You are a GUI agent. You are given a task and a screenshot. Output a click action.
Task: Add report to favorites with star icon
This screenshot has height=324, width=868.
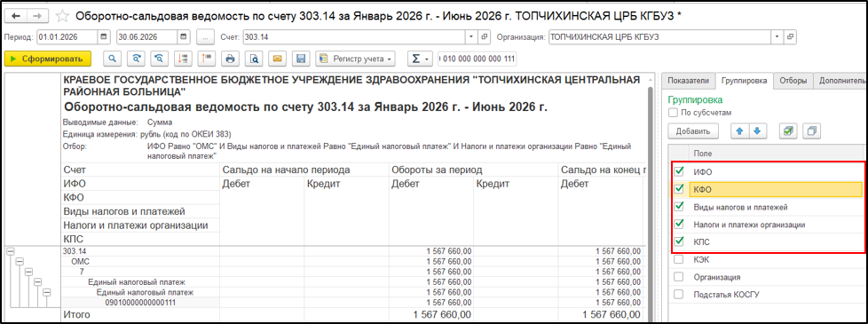[61, 16]
